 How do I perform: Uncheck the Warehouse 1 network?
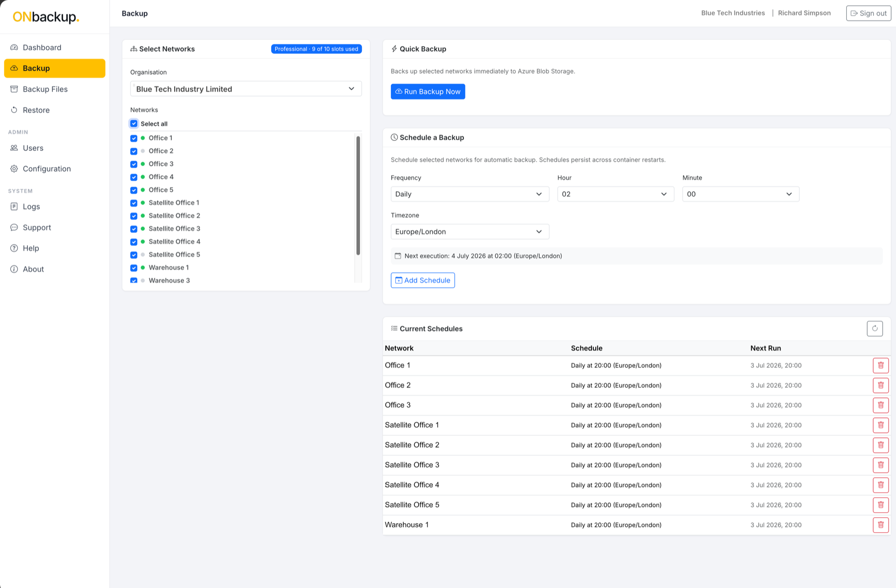(134, 268)
